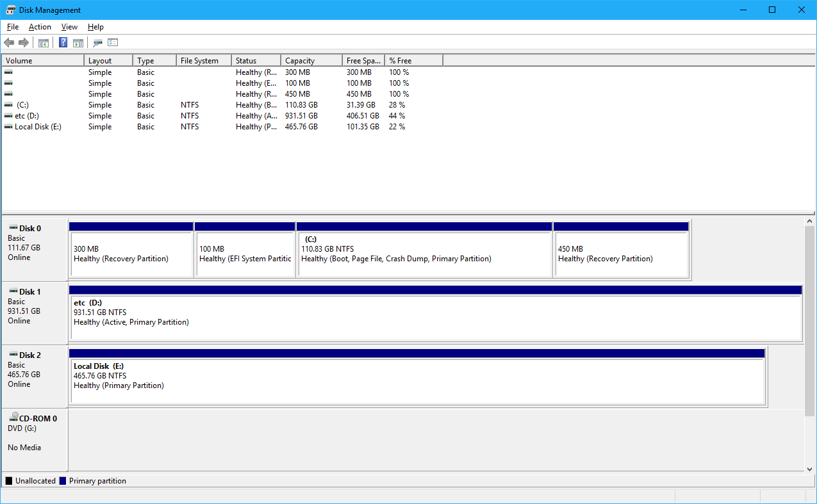This screenshot has height=504, width=817.
Task: Click the Disk Management title bar icon
Action: [x=11, y=10]
